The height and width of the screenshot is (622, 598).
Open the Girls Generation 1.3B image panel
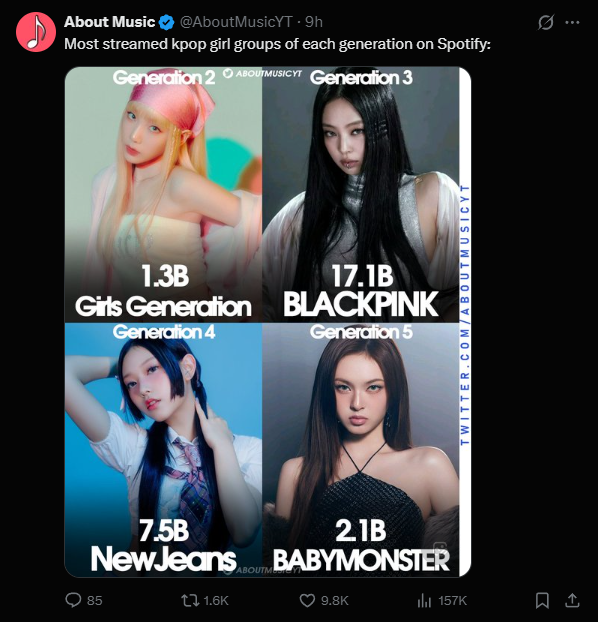pyautogui.click(x=163, y=194)
